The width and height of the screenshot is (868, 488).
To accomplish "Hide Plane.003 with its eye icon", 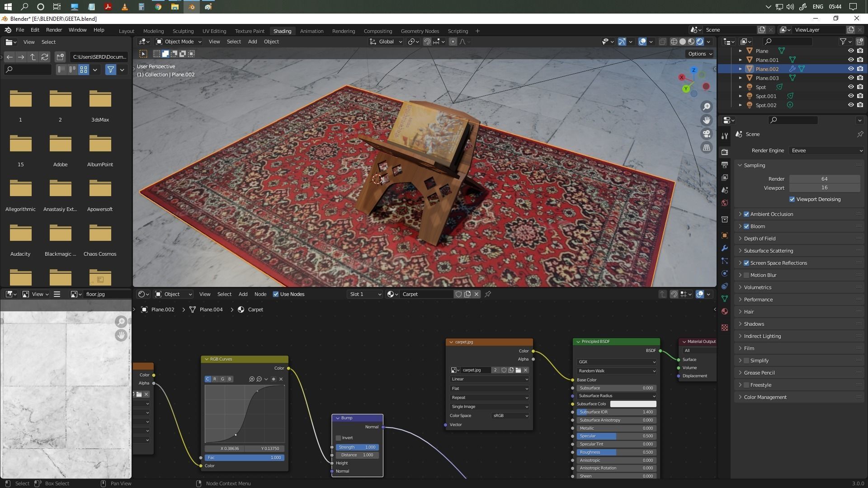I will [850, 78].
